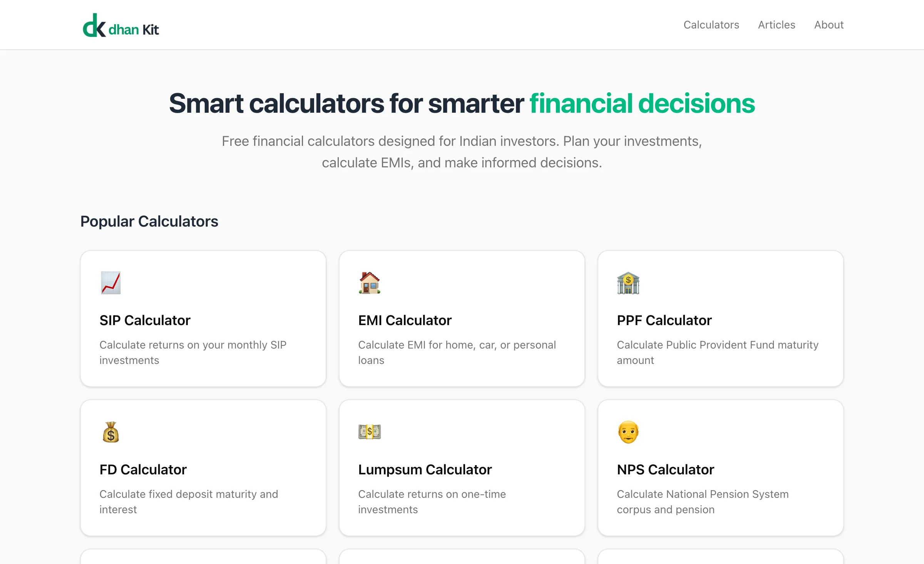
Task: Click the NPS Calculator pensioner icon
Action: pyautogui.click(x=628, y=432)
